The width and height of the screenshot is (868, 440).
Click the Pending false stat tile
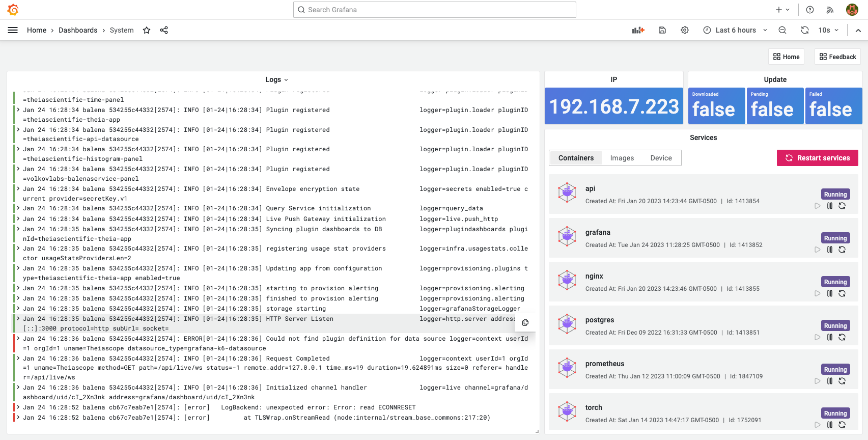click(775, 106)
